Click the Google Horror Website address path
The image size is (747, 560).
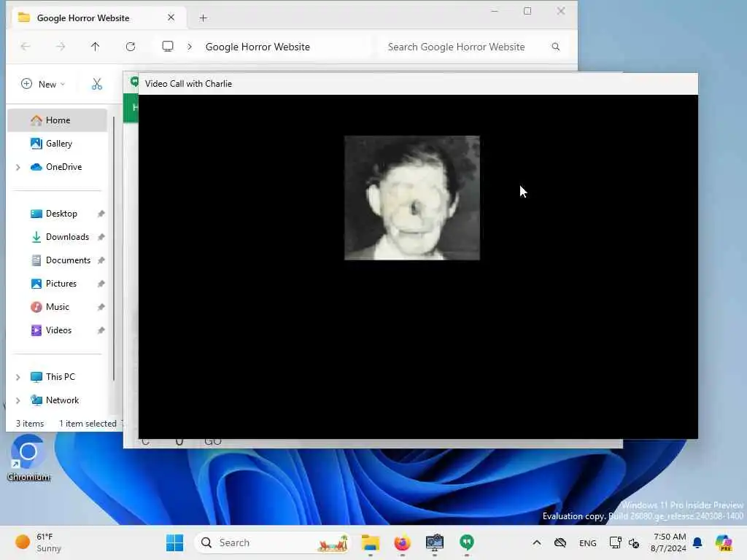[x=258, y=47]
